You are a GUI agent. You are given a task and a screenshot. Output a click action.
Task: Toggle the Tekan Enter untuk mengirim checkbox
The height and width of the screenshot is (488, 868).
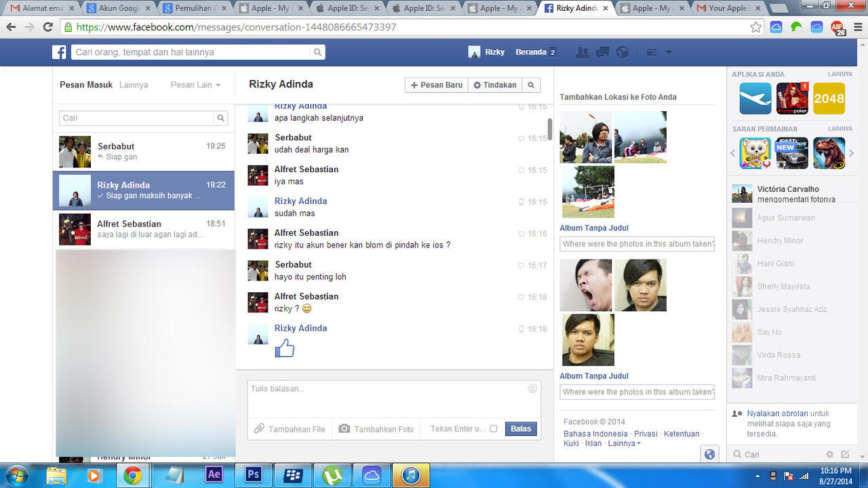pyautogui.click(x=493, y=428)
